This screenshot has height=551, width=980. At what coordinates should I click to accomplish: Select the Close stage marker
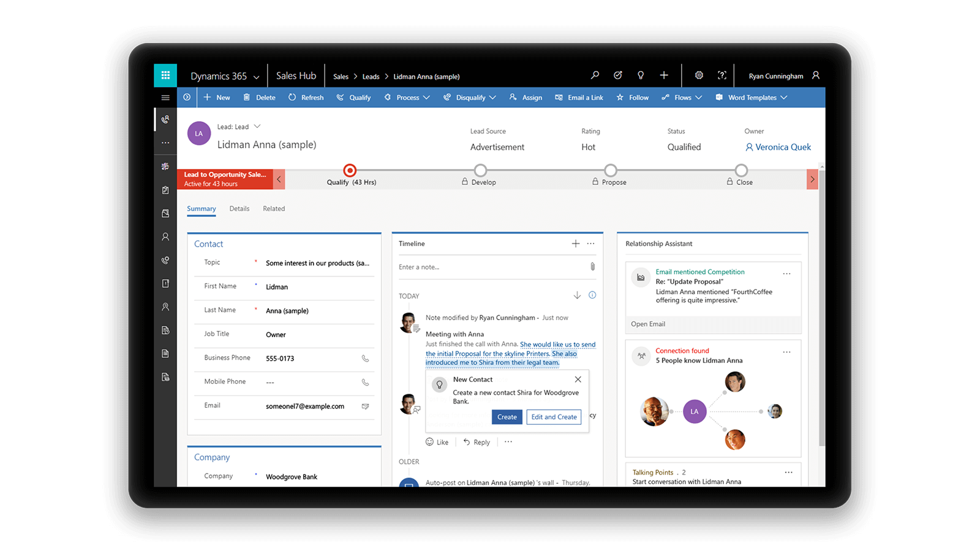pos(742,170)
